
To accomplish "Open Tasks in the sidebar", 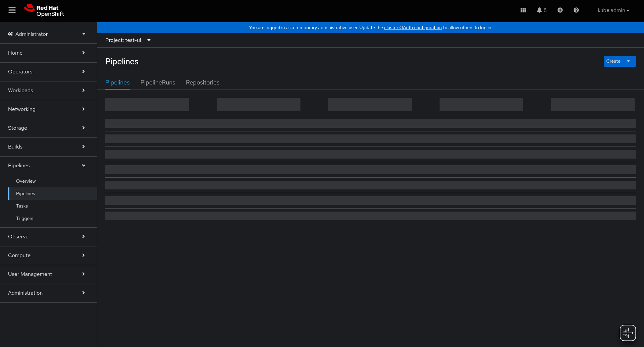I will (x=52, y=206).
